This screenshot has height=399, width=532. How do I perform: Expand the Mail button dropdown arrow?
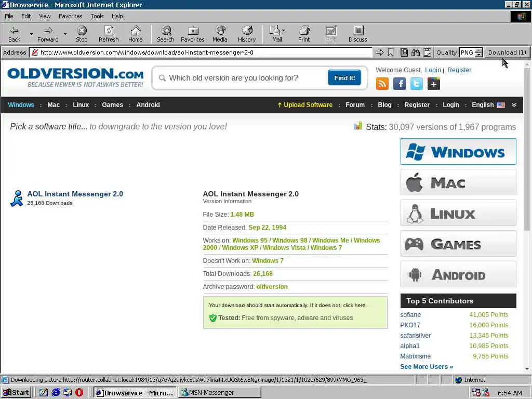[284, 31]
